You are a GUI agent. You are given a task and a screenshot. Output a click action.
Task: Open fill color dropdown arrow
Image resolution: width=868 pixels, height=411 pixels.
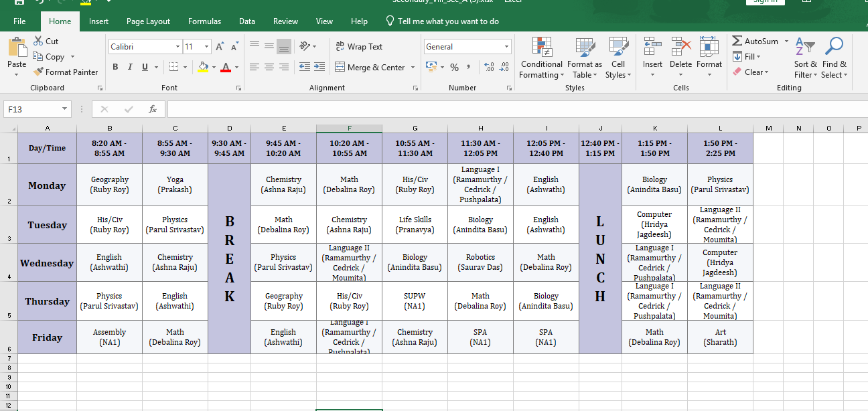pos(214,67)
